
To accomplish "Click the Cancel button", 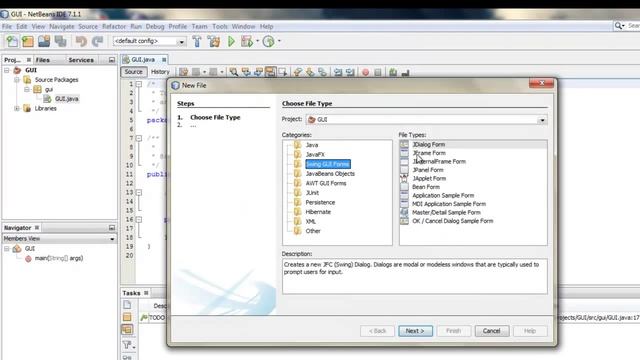I will point(491,331).
